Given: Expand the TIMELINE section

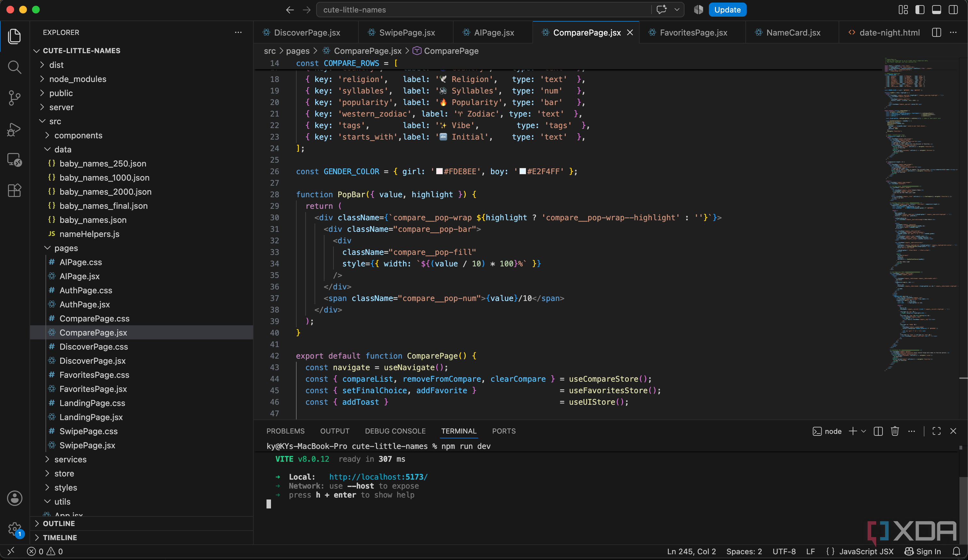Looking at the screenshot, I should [141, 537].
